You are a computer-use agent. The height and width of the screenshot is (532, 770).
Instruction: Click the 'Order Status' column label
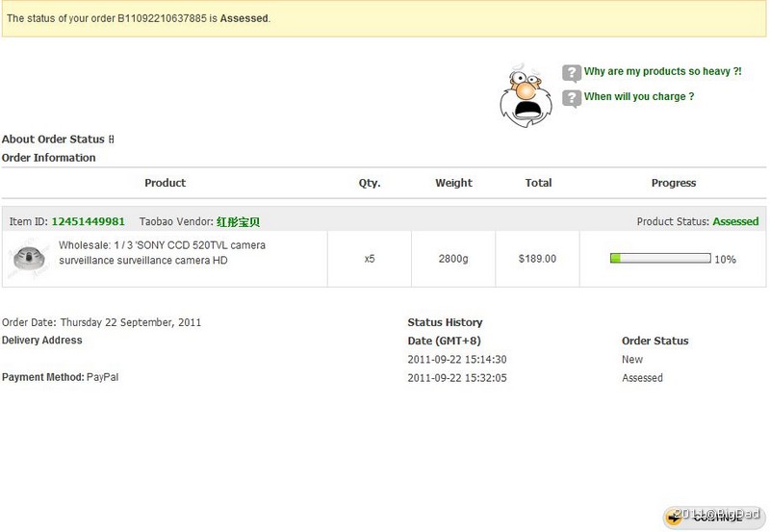[x=655, y=341]
